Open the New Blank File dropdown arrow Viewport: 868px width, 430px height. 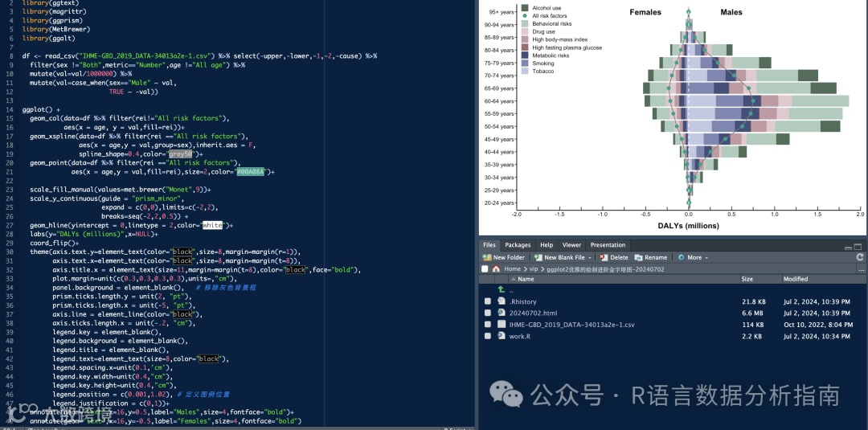click(x=590, y=257)
